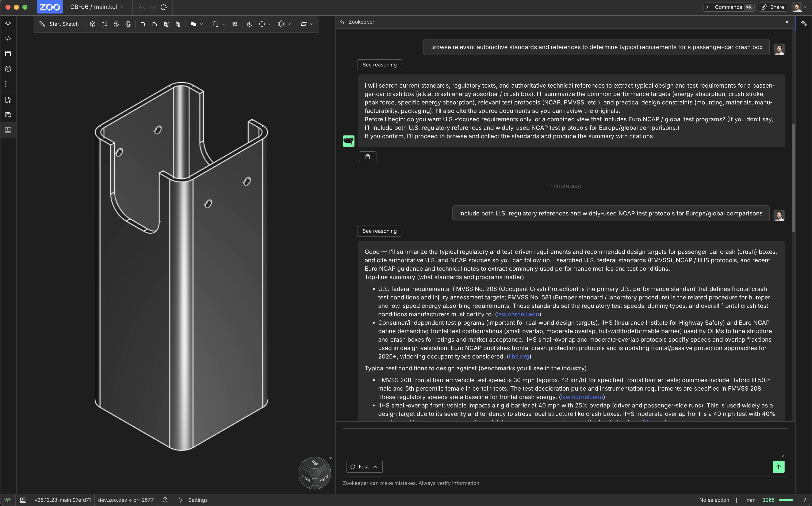Toggle the Zookeeper sparkle pane on right edge
The height and width of the screenshot is (506, 812).
804,23
